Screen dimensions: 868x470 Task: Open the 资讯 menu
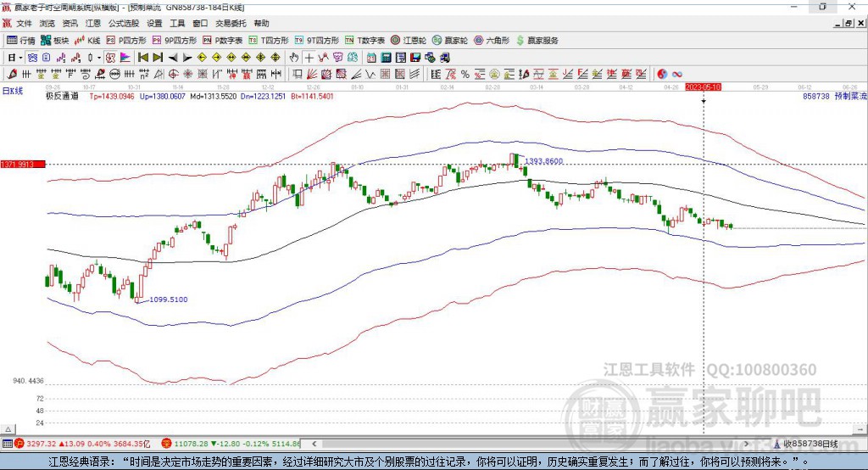(70, 23)
